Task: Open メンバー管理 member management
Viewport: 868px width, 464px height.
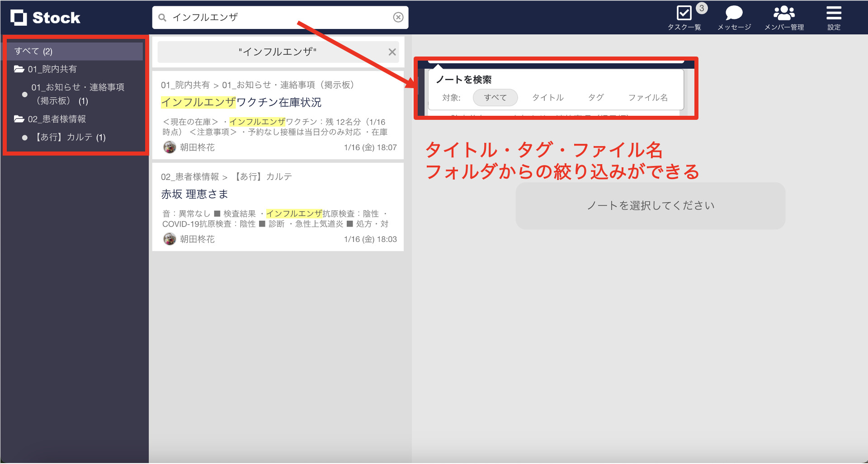Action: pos(784,12)
